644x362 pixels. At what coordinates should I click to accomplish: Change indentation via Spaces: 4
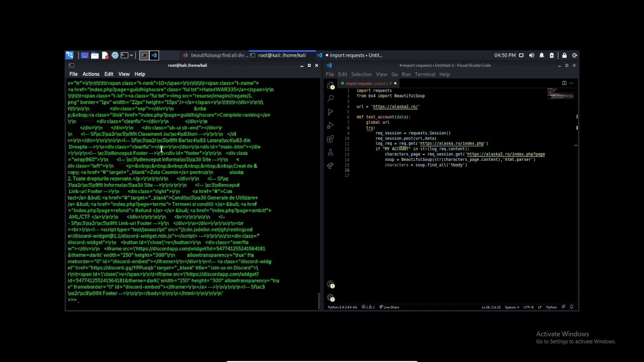[512, 307]
